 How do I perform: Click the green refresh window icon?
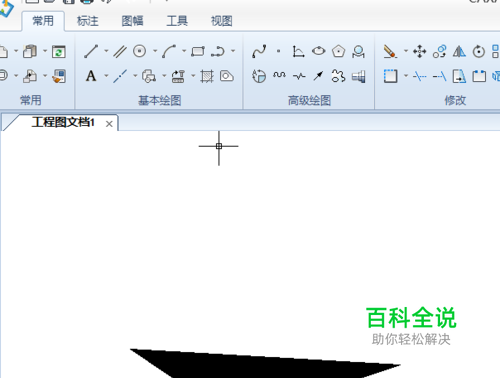click(x=59, y=52)
